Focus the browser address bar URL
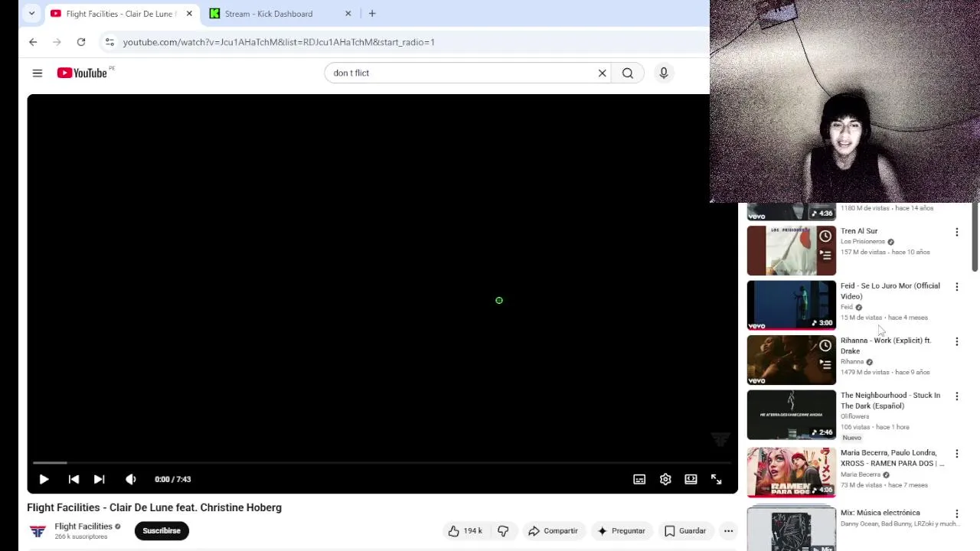The height and width of the screenshot is (551, 980). (x=279, y=42)
